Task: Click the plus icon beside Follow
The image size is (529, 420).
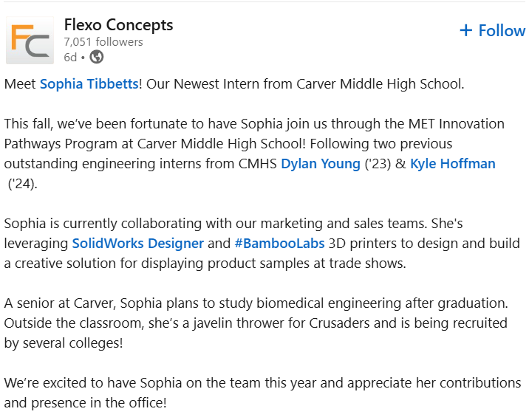Action: pyautogui.click(x=465, y=30)
